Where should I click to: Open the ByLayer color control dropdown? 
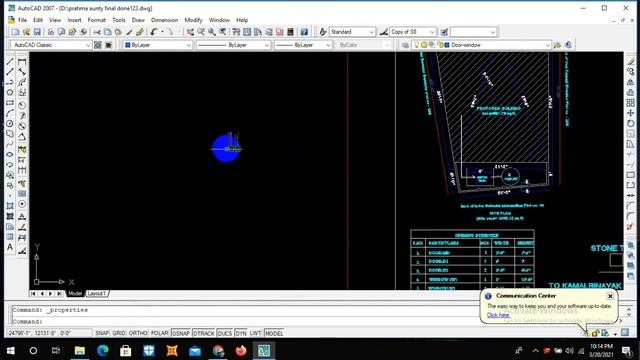[x=158, y=45]
